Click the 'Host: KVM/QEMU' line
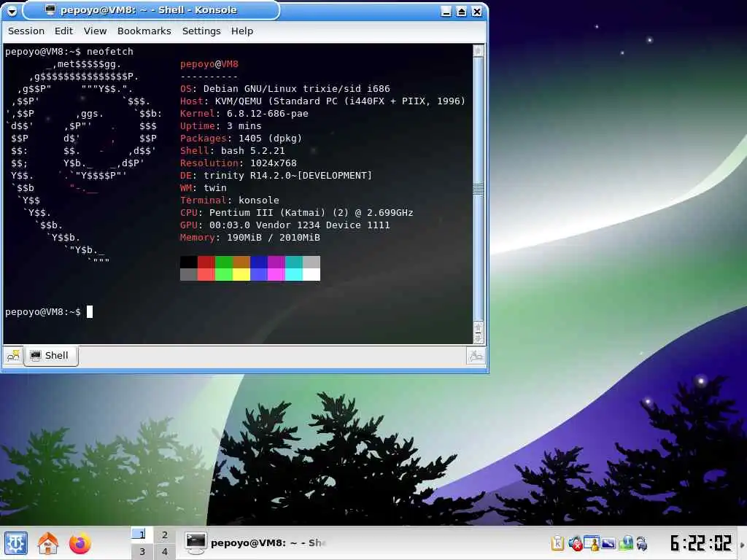 pos(322,101)
